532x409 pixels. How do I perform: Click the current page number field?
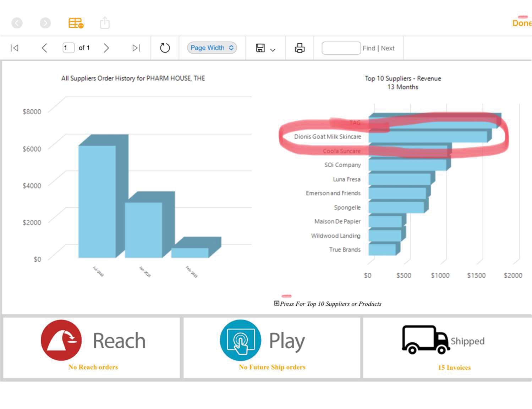tap(68, 48)
